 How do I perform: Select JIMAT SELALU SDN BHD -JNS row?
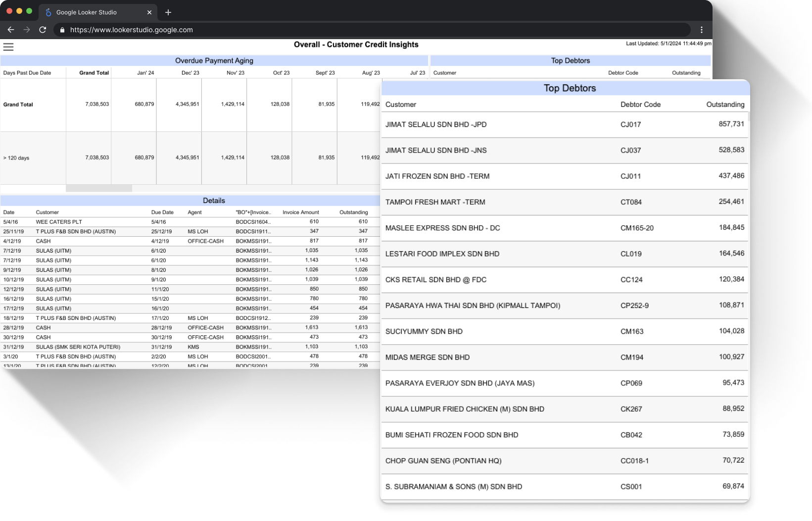point(564,151)
